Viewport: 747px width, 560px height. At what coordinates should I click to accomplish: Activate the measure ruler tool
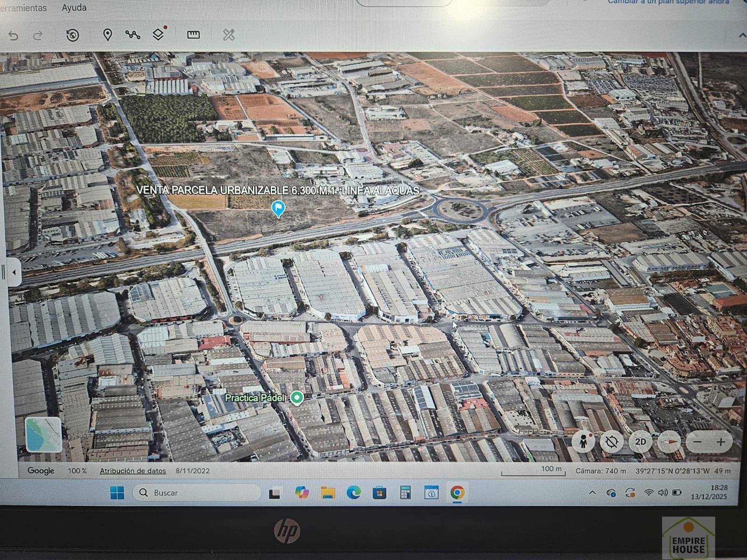point(193,35)
